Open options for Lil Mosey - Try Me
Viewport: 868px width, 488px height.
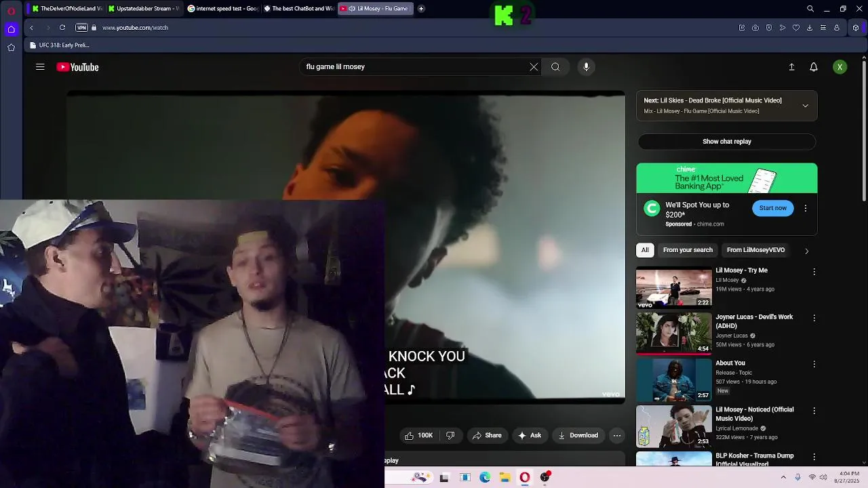814,272
